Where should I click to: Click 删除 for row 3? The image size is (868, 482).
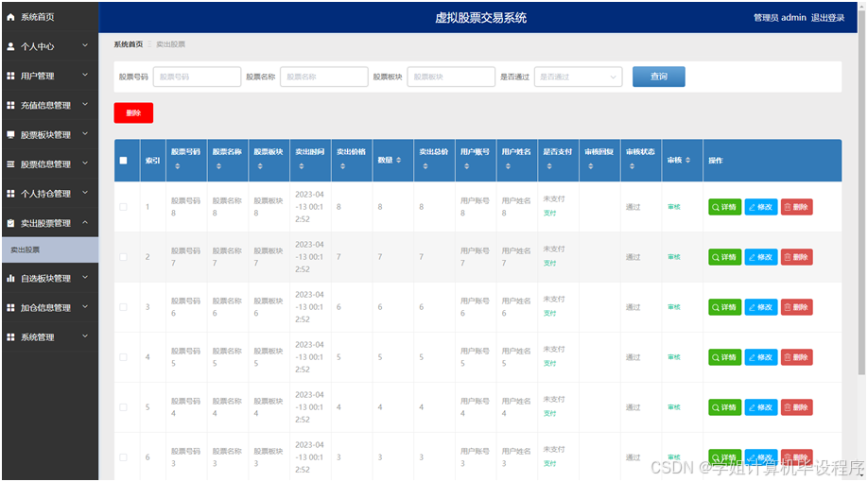pos(796,307)
